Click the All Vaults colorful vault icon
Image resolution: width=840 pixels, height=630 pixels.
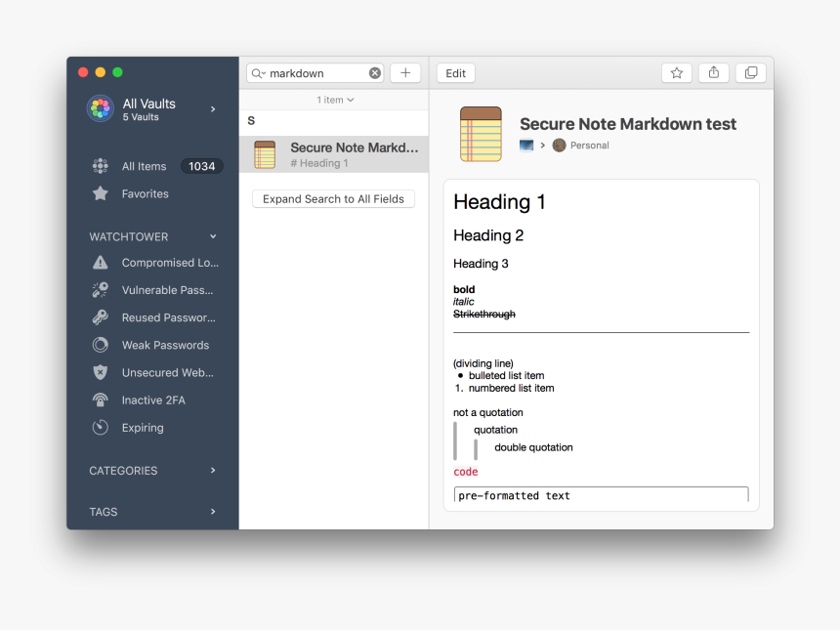point(100,108)
